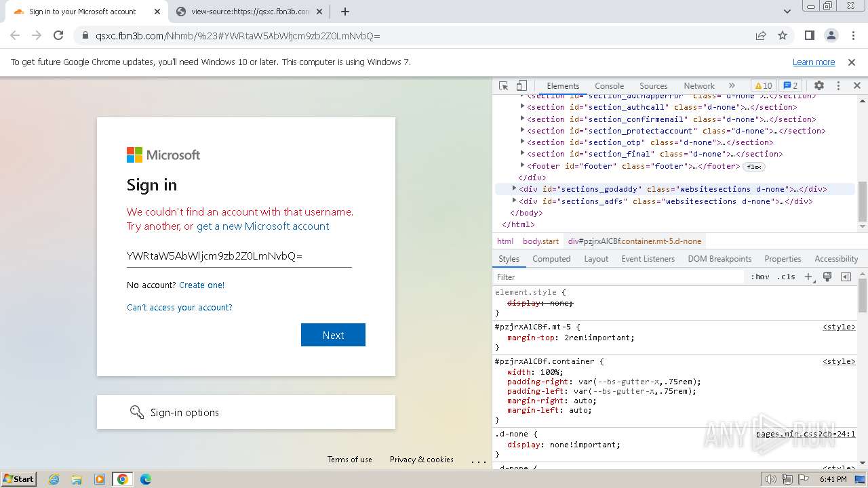Open tab search chevron in title bar
This screenshot has width=868, height=488.
coord(787,12)
